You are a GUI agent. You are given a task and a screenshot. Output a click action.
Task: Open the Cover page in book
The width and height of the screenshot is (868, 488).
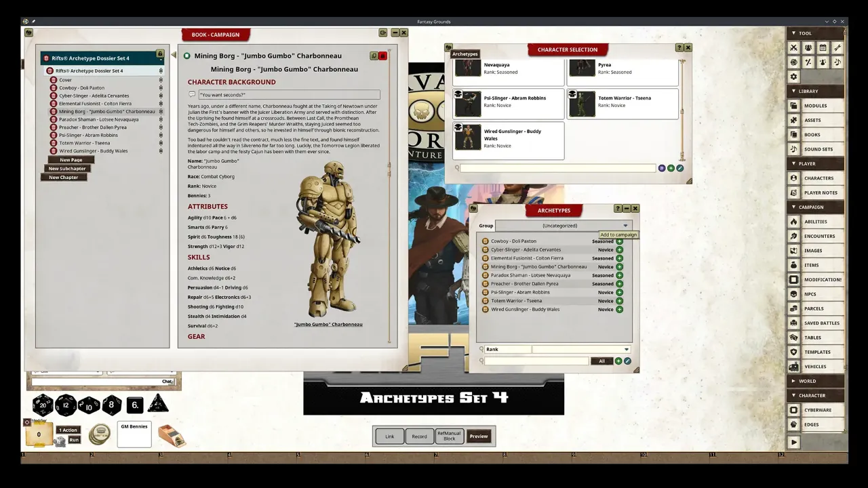coord(65,80)
